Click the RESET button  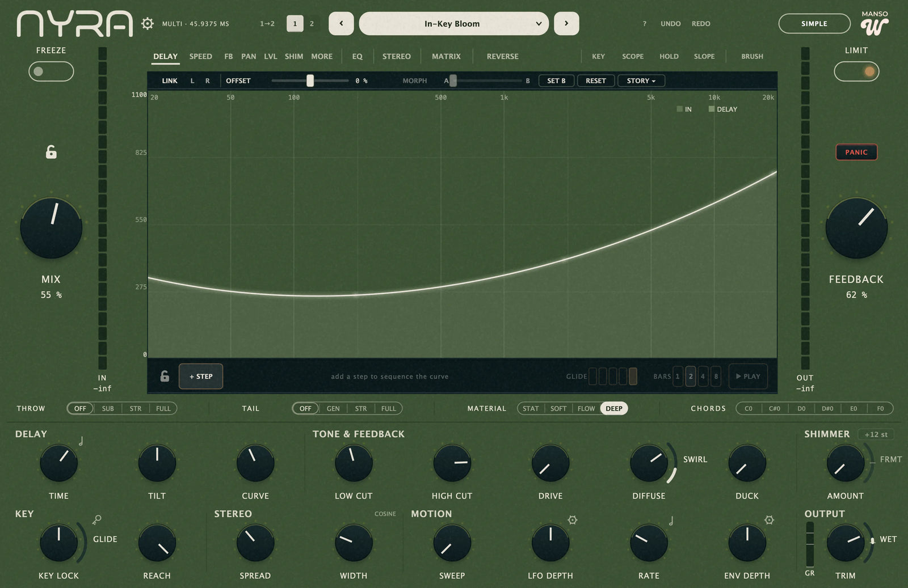tap(596, 81)
